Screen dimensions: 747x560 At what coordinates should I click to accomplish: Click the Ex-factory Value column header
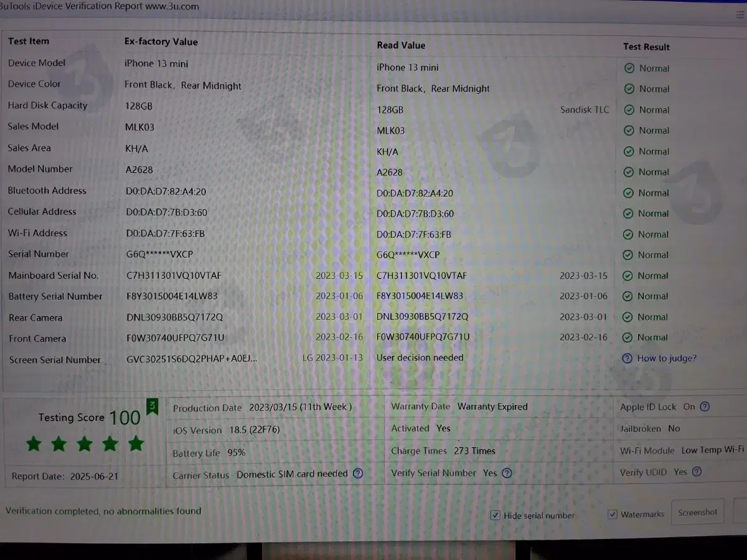tap(161, 42)
